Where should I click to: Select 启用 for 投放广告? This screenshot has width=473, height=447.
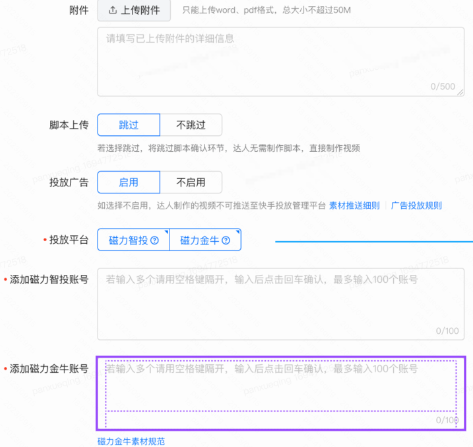(129, 182)
